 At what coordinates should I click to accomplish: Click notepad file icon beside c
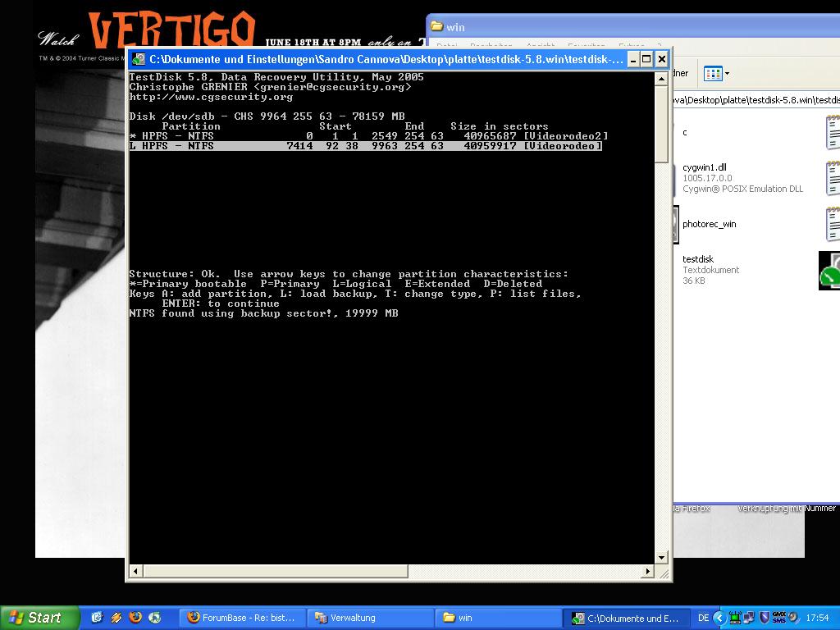[833, 132]
